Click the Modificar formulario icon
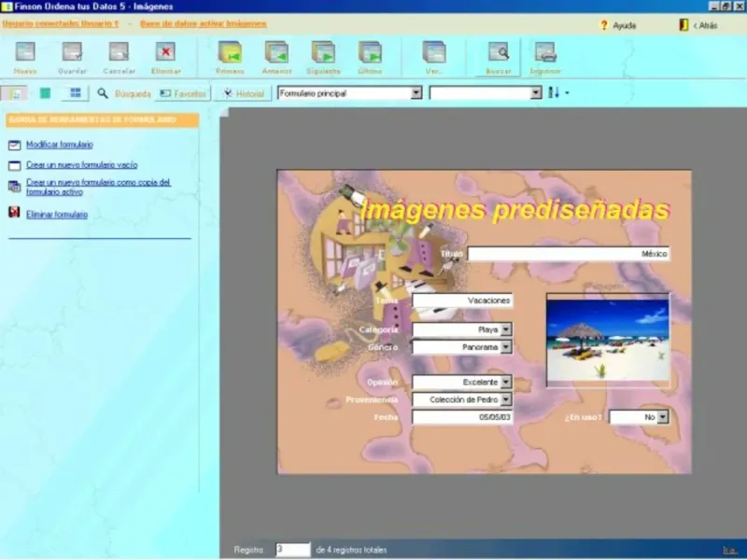Image resolution: width=747 pixels, height=560 pixels. pos(15,146)
